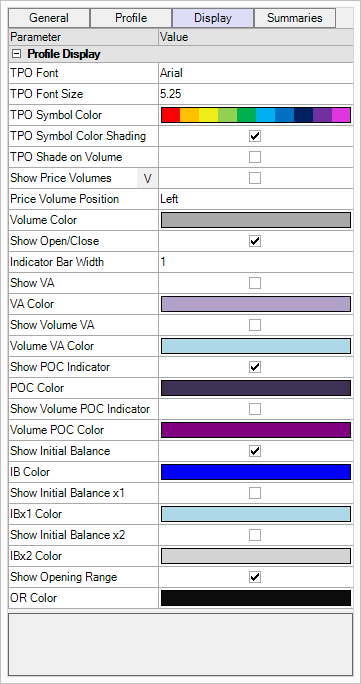Disable Show POC Indicator checkbox
The height and width of the screenshot is (684, 361).
pos(255,367)
